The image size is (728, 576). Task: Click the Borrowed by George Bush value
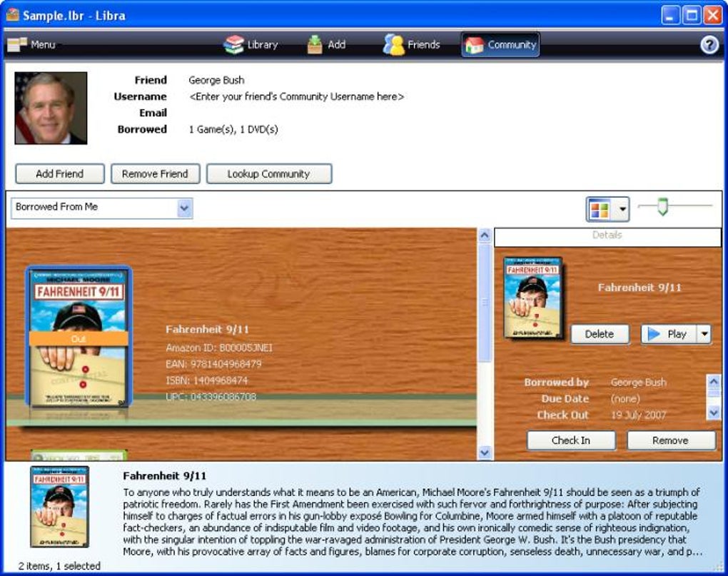click(x=638, y=382)
